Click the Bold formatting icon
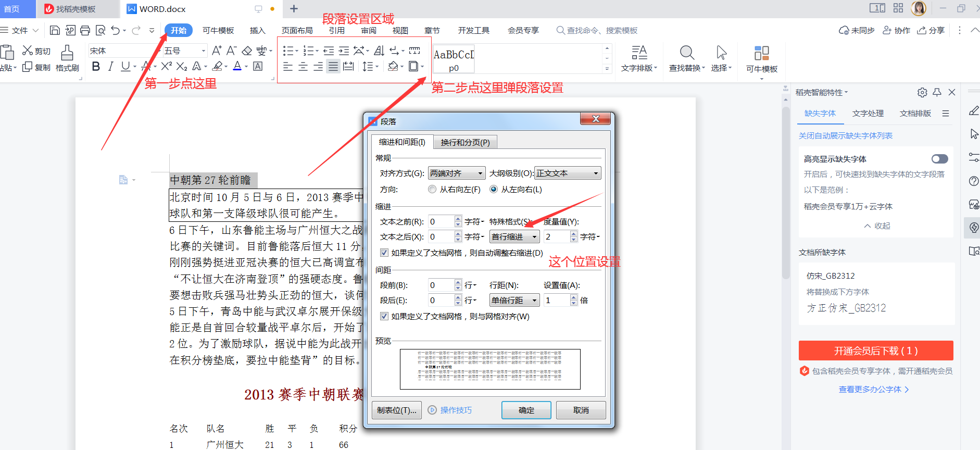This screenshot has width=980, height=450. point(96,66)
